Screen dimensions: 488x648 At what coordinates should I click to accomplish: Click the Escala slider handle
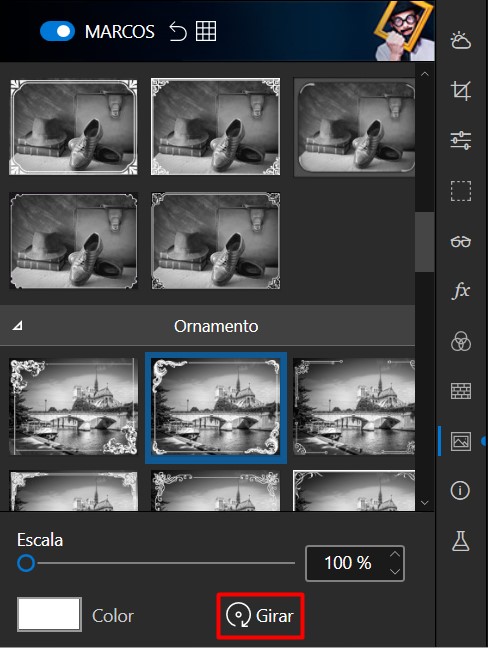tap(26, 563)
